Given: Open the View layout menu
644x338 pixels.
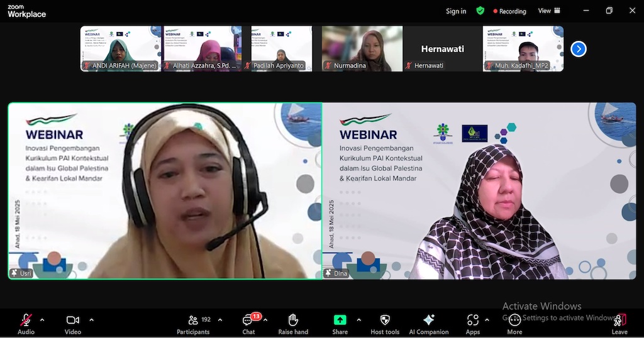Looking at the screenshot, I should (x=548, y=11).
